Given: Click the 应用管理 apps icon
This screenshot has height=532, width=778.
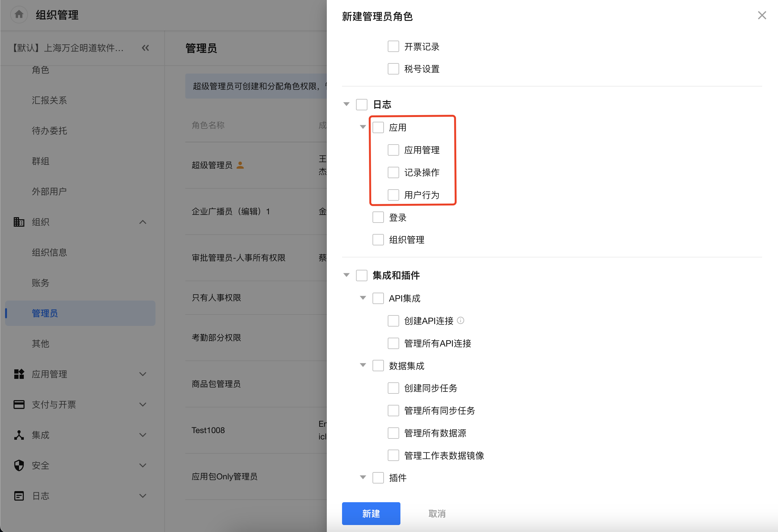Looking at the screenshot, I should coord(19,374).
